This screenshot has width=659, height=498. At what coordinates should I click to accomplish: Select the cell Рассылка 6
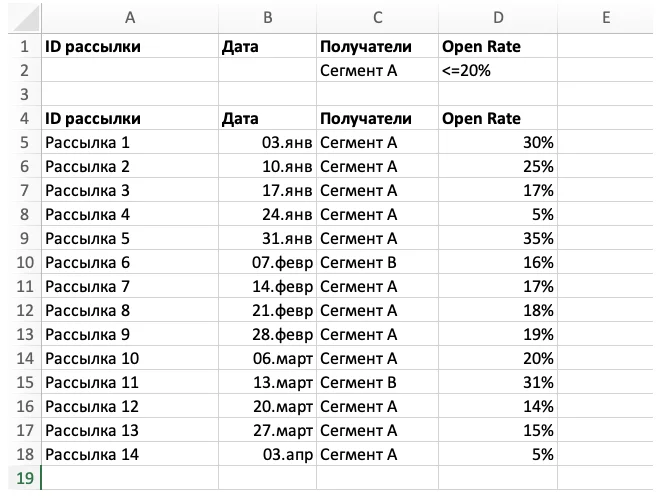coord(129,262)
